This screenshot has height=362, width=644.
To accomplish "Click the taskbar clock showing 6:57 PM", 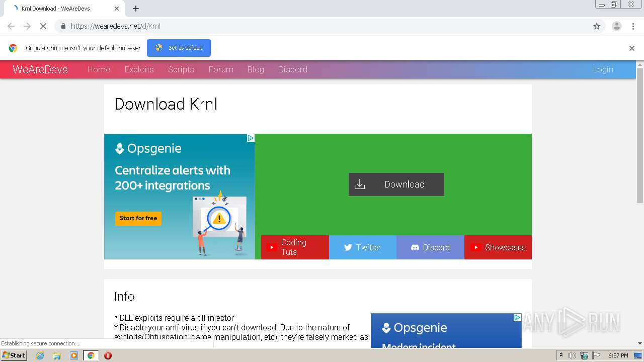I will (618, 355).
